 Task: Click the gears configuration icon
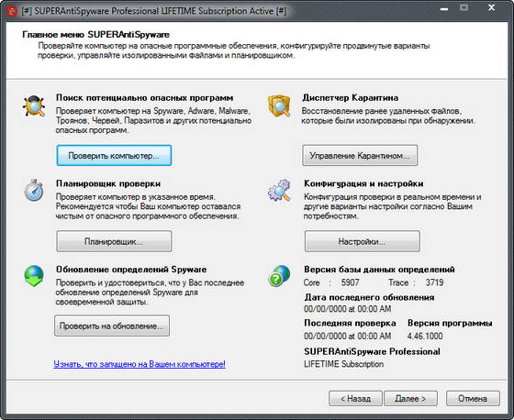pyautogui.click(x=279, y=191)
